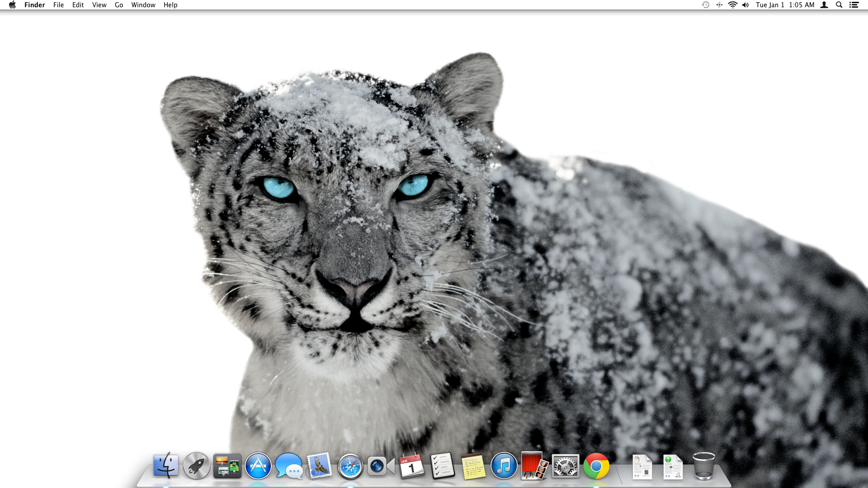Click the Time Machine menu bar icon
The image size is (868, 488).
coord(706,5)
